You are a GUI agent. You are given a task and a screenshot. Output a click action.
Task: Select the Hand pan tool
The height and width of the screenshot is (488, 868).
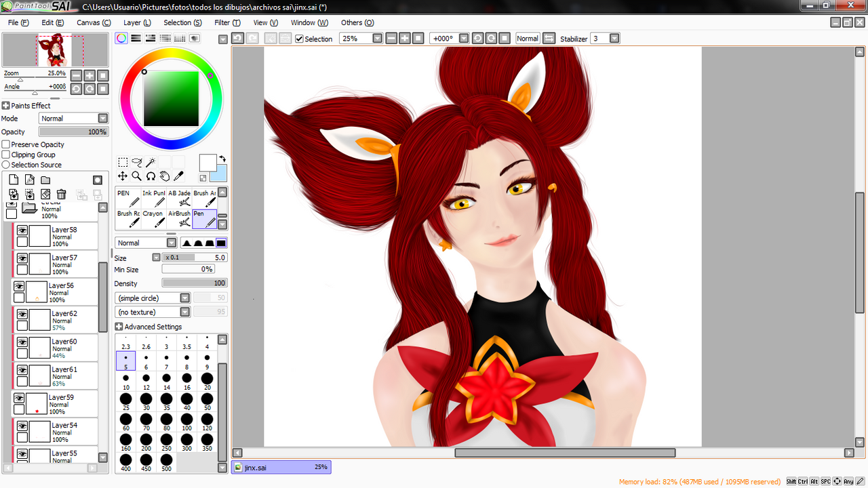pos(165,176)
